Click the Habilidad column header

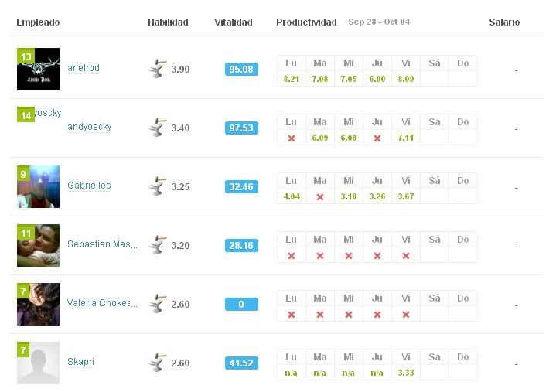point(168,22)
